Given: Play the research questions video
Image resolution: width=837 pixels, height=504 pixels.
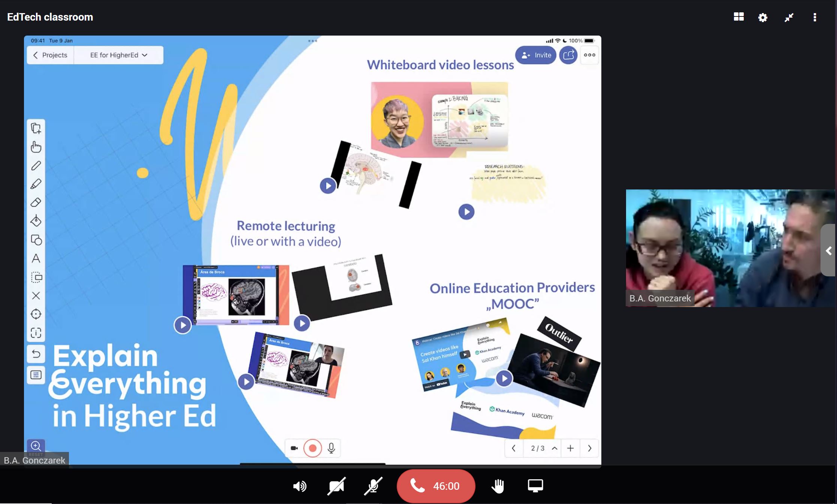Looking at the screenshot, I should (x=466, y=212).
